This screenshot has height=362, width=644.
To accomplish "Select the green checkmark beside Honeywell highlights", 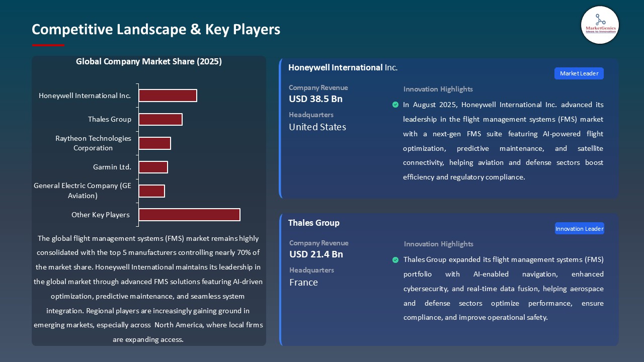I will click(x=395, y=105).
